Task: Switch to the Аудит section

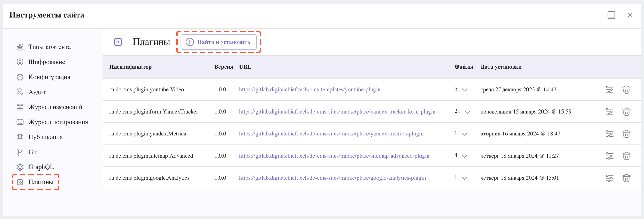Action: tap(37, 92)
